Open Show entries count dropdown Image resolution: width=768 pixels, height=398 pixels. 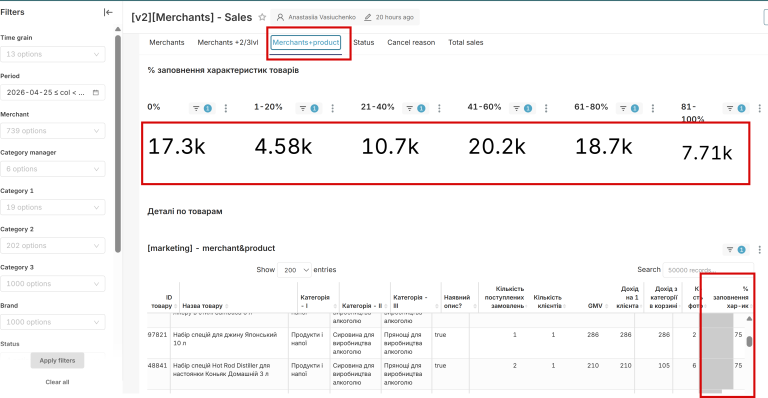(294, 270)
